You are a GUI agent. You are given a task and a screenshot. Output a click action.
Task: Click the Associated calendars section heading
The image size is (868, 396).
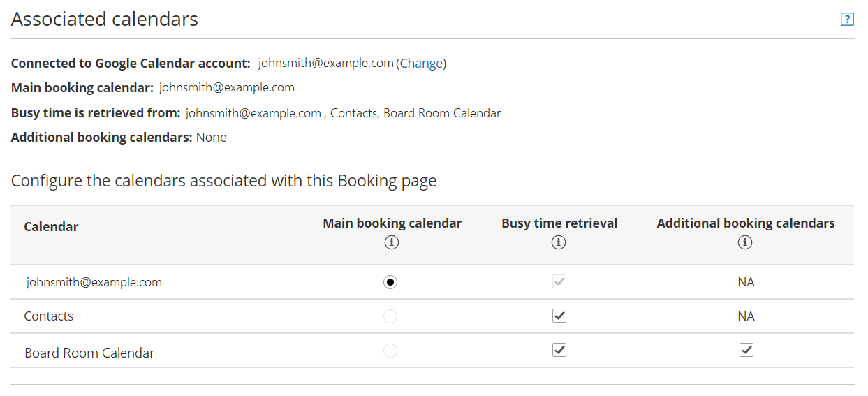tap(105, 20)
